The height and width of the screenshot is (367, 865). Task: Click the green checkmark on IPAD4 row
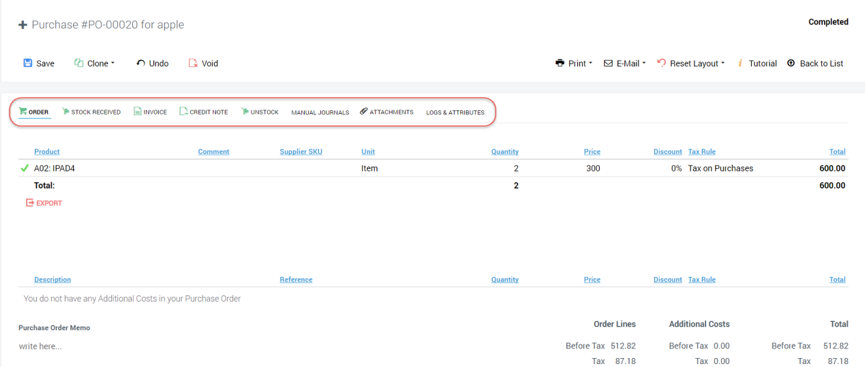(x=24, y=168)
